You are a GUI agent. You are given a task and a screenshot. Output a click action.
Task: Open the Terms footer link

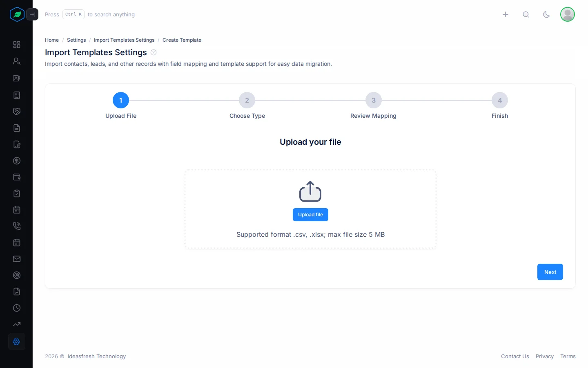[568, 357]
